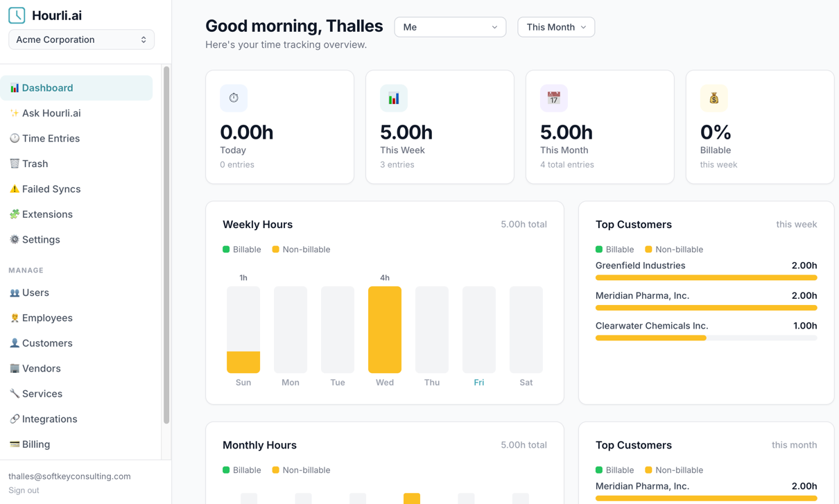Open the Acme Corporation company selector
Image resolution: width=839 pixels, height=504 pixels.
[x=80, y=40]
